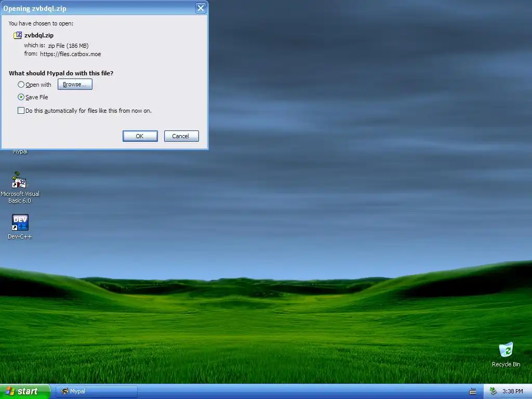Cancel the zvbdql.zip download dialog
Screen dimensions: 532x399
(181, 136)
